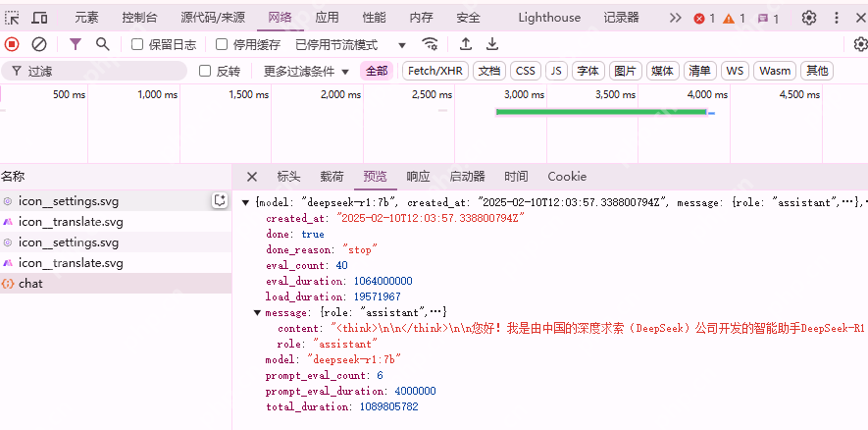Import HAR file upload icon
Image resolution: width=868 pixels, height=430 pixels.
tap(466, 44)
